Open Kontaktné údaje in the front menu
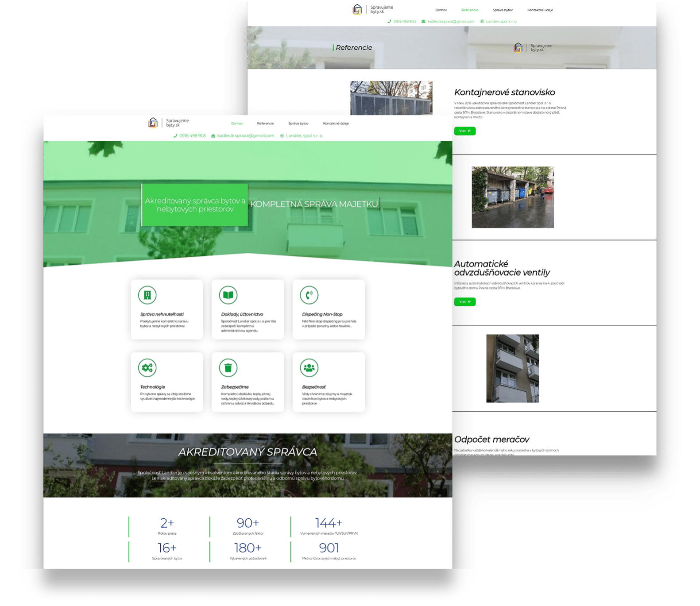Screen dimensions: 700x606 pyautogui.click(x=336, y=124)
